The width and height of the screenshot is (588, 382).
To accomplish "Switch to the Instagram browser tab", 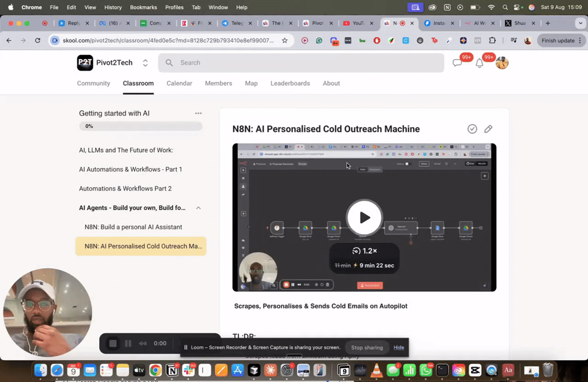I will point(439,23).
